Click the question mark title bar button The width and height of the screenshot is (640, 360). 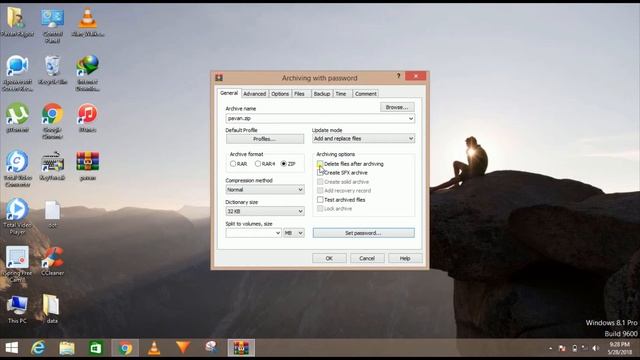[398, 76]
